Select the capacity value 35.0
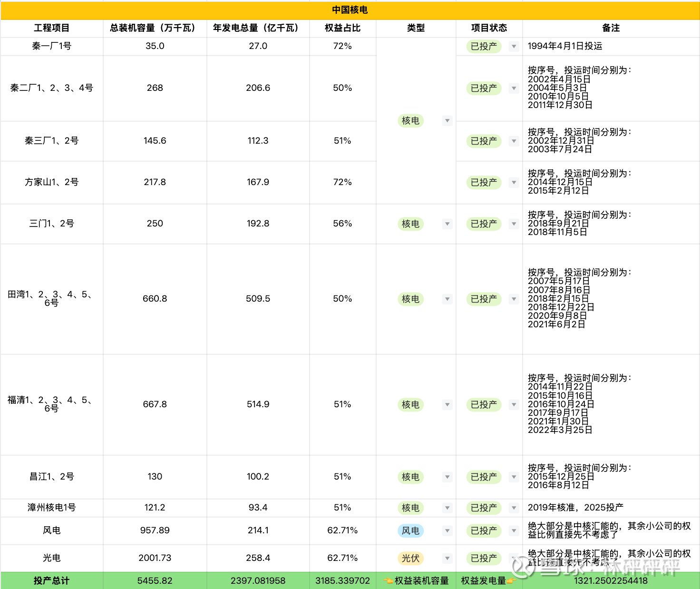This screenshot has width=700, height=589. pyautogui.click(x=155, y=46)
